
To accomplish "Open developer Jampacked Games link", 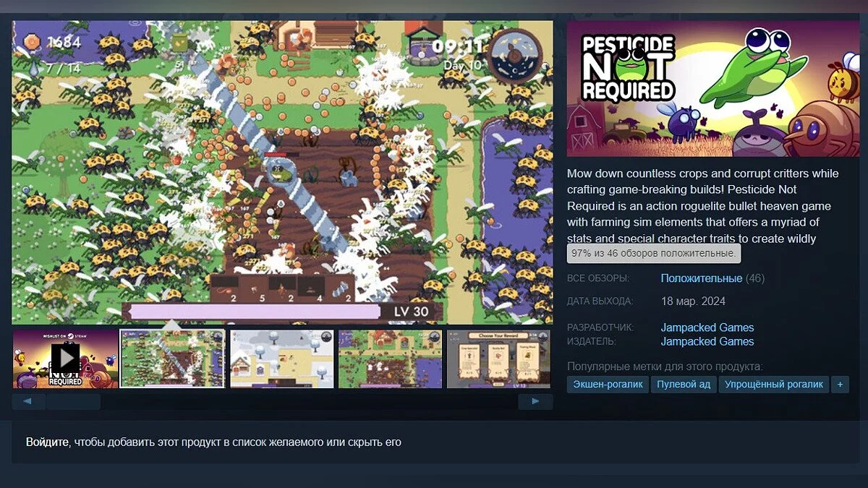I will 707,328.
